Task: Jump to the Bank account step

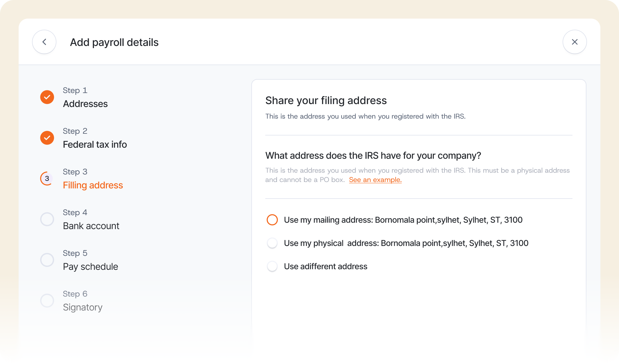Action: (91, 226)
